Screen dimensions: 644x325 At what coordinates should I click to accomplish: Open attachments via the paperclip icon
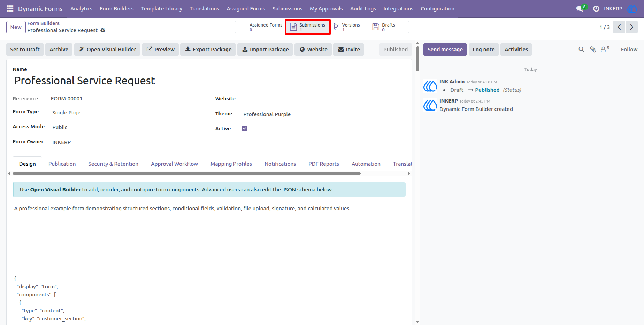pos(593,50)
